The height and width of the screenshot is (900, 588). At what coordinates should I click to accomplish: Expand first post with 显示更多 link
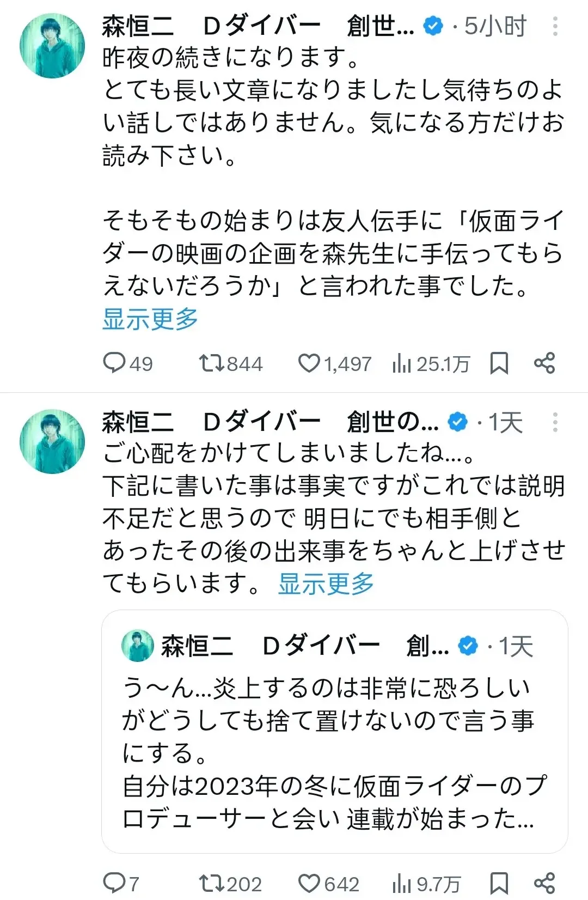point(150,319)
